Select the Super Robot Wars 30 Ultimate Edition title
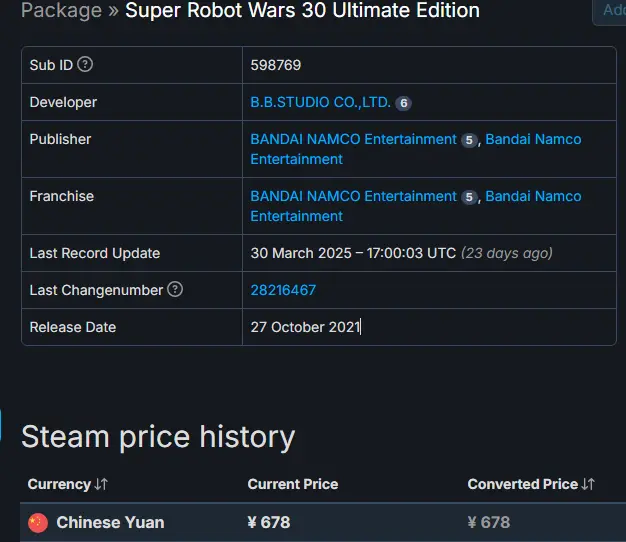 pyautogui.click(x=302, y=10)
